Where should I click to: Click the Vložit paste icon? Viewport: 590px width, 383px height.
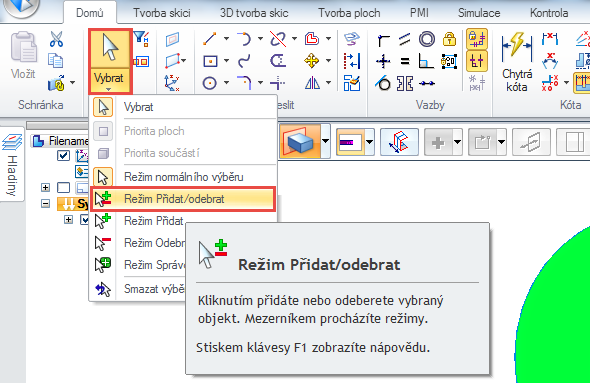(24, 48)
